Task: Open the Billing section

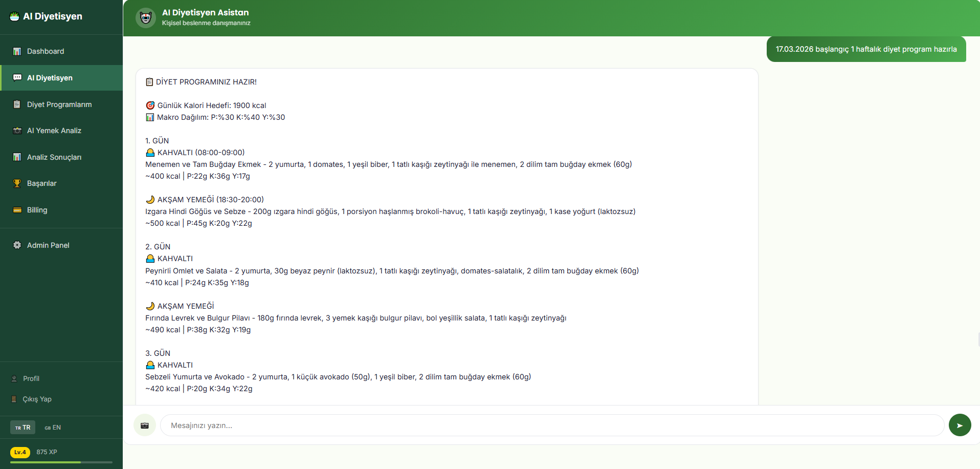Action: click(x=61, y=210)
